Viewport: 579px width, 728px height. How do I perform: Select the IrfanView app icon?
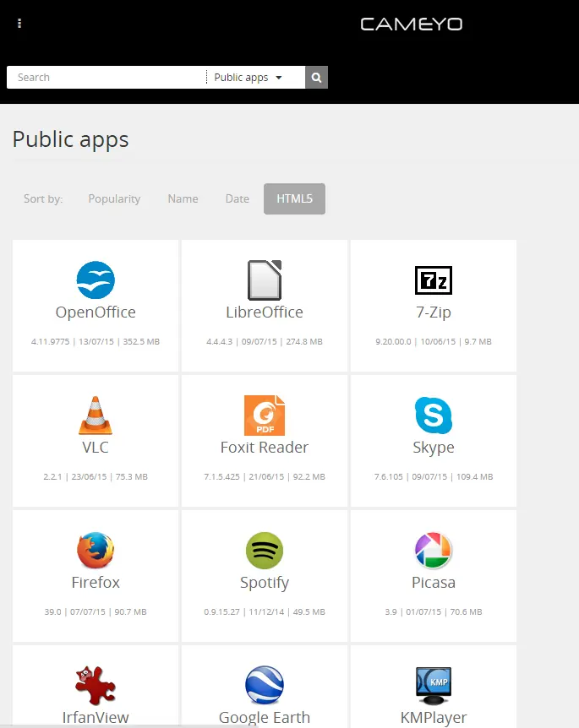click(x=96, y=686)
